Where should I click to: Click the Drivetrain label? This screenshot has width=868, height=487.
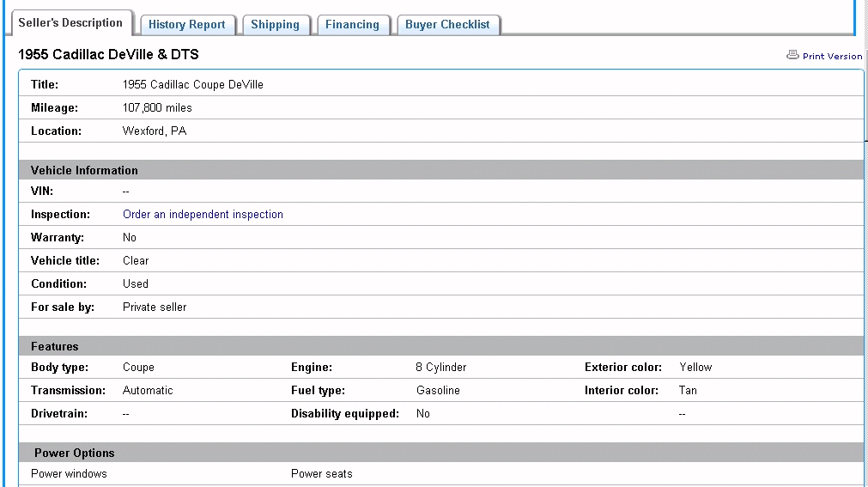click(59, 414)
